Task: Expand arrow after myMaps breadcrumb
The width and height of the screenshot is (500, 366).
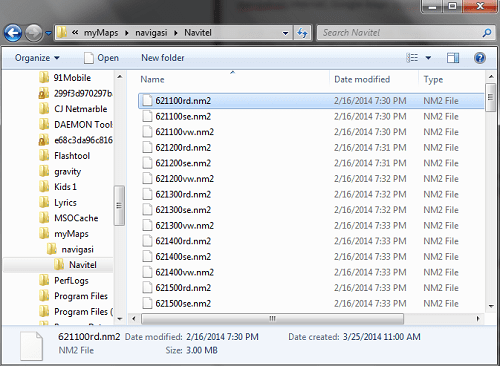Action: 127,33
